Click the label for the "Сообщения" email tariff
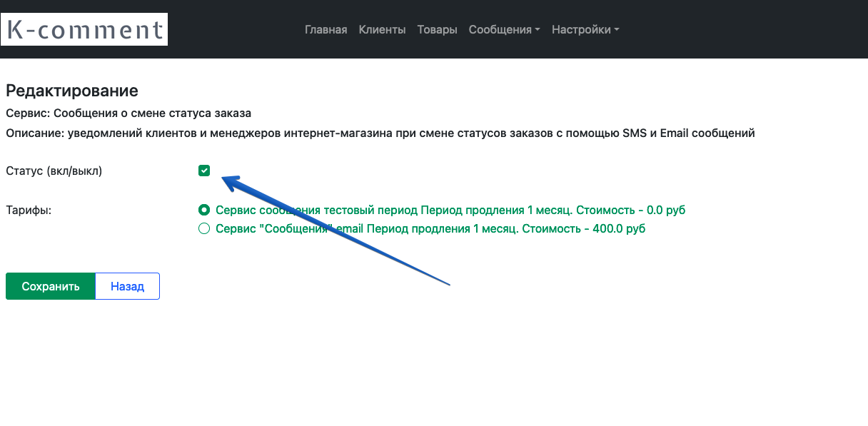 click(430, 228)
